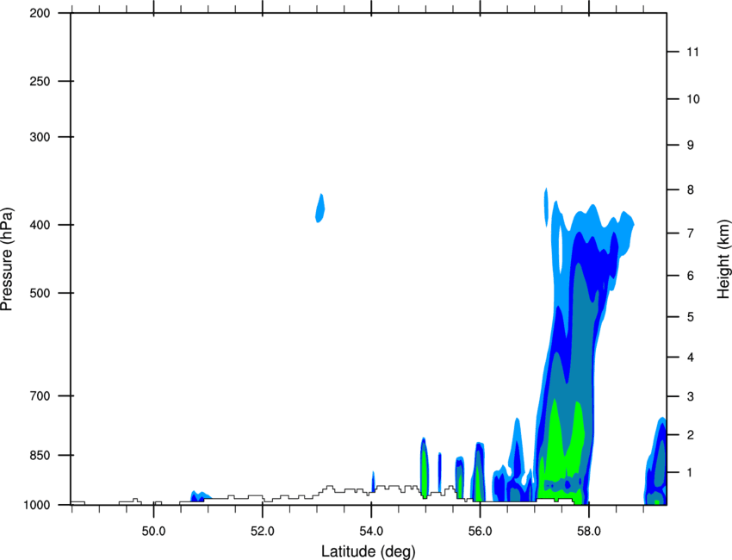Image resolution: width=732 pixels, height=560 pixels.
Task: Click the 300 pressure tick label
Action: (x=40, y=137)
